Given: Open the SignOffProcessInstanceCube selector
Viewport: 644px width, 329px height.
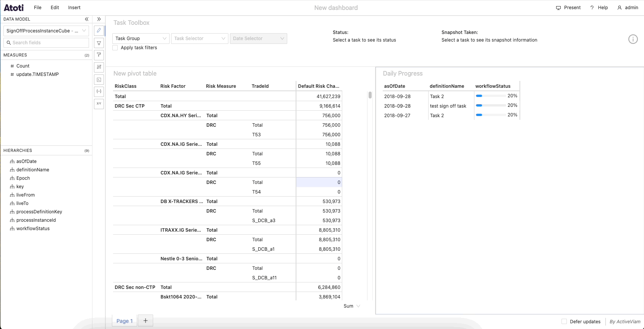Looking at the screenshot, I should tap(46, 31).
